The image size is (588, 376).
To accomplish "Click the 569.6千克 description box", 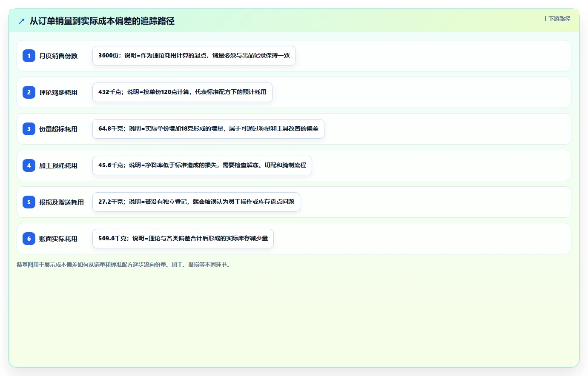I will pos(183,239).
